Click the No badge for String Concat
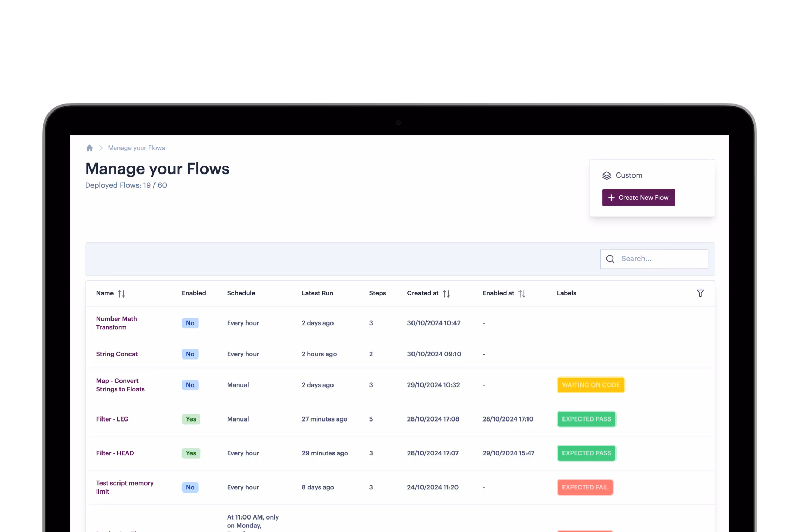Image resolution: width=798 pixels, height=532 pixels. [190, 354]
